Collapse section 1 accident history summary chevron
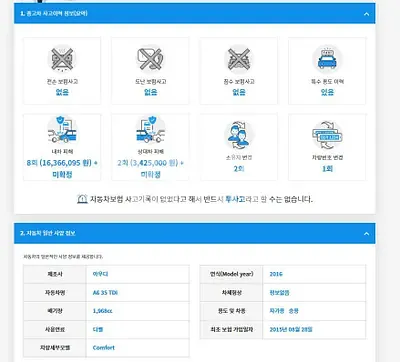The image size is (400, 362). point(366,14)
